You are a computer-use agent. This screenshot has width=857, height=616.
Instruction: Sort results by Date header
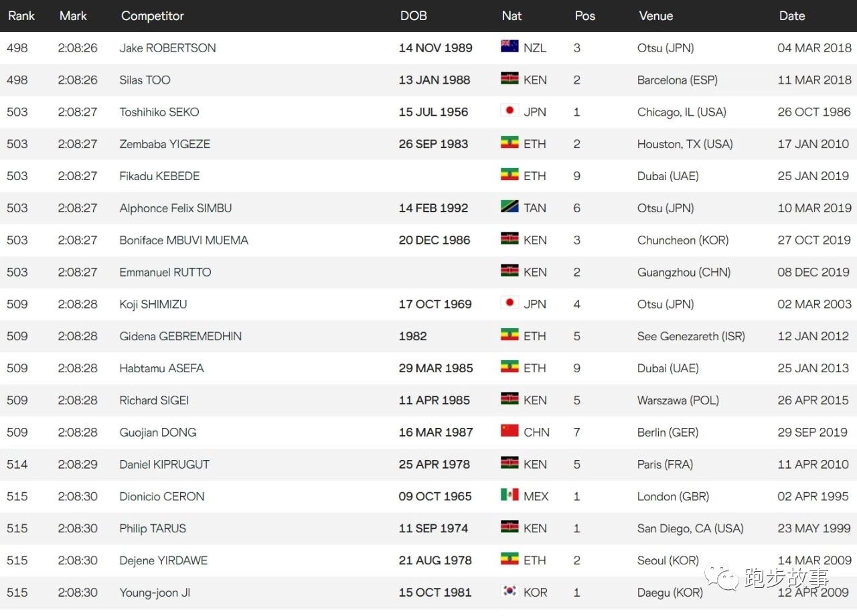coord(791,16)
